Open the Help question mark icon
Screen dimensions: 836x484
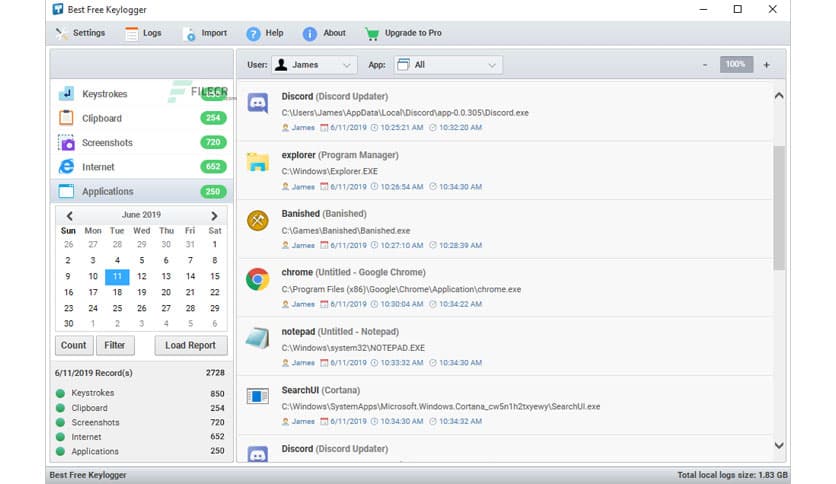coord(253,34)
